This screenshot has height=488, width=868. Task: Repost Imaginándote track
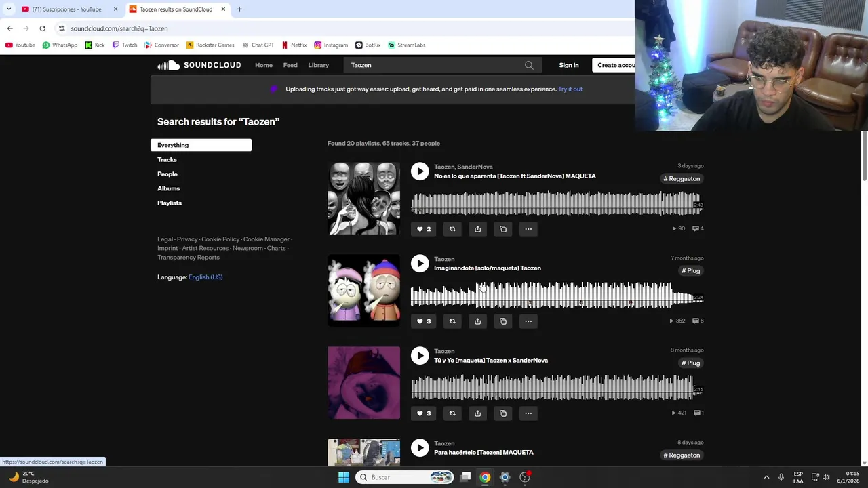[452, 321]
